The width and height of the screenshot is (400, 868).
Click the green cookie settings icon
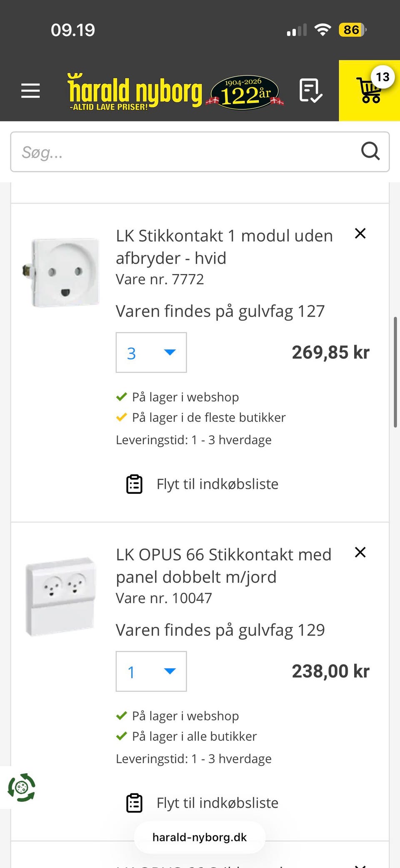point(21,787)
